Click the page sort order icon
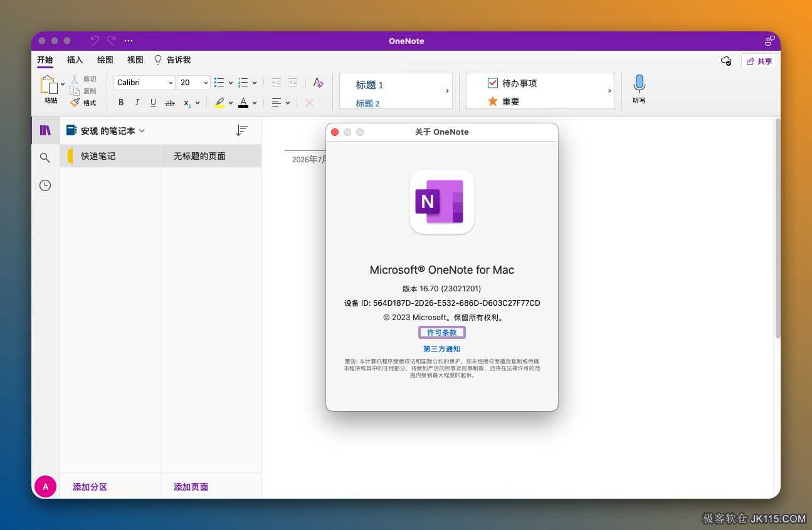 click(x=241, y=130)
